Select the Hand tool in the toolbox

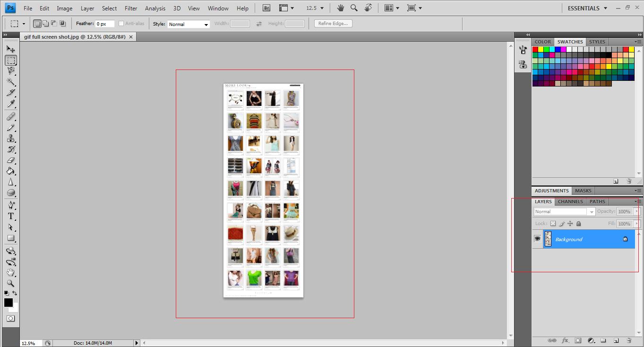tap(11, 273)
